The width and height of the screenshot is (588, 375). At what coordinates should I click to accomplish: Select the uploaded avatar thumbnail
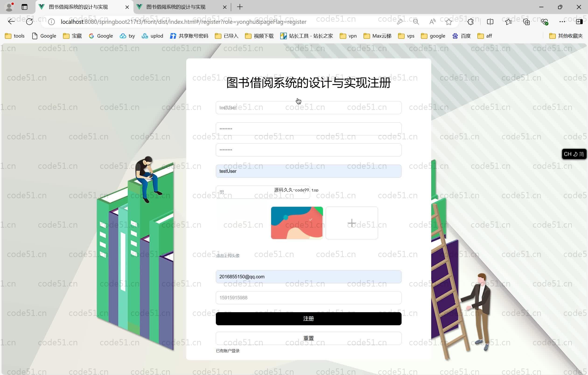coord(297,223)
